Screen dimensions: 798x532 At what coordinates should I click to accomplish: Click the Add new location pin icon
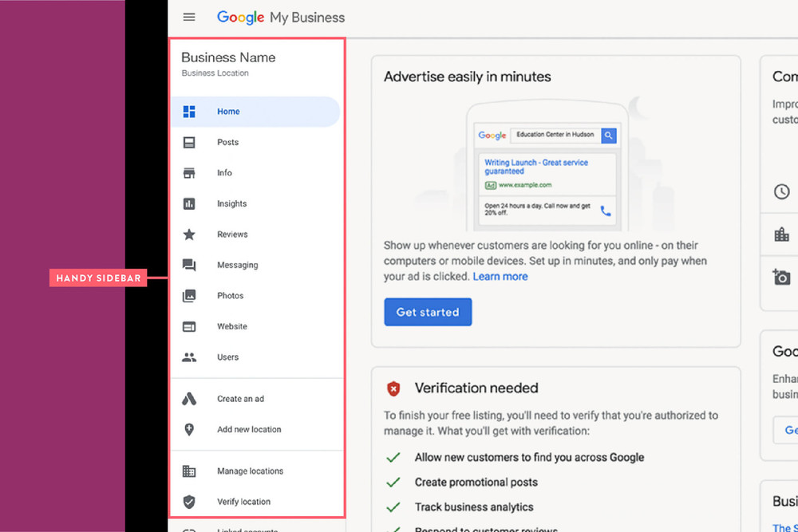pyautogui.click(x=189, y=429)
